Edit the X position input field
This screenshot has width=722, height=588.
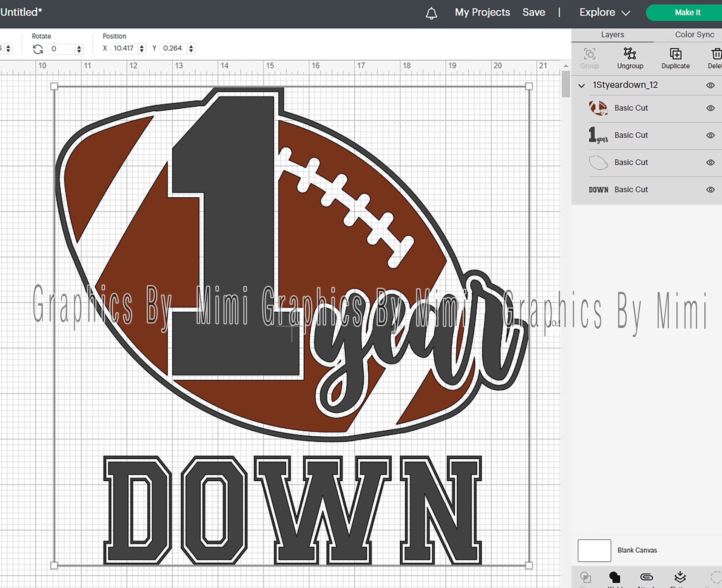point(124,49)
